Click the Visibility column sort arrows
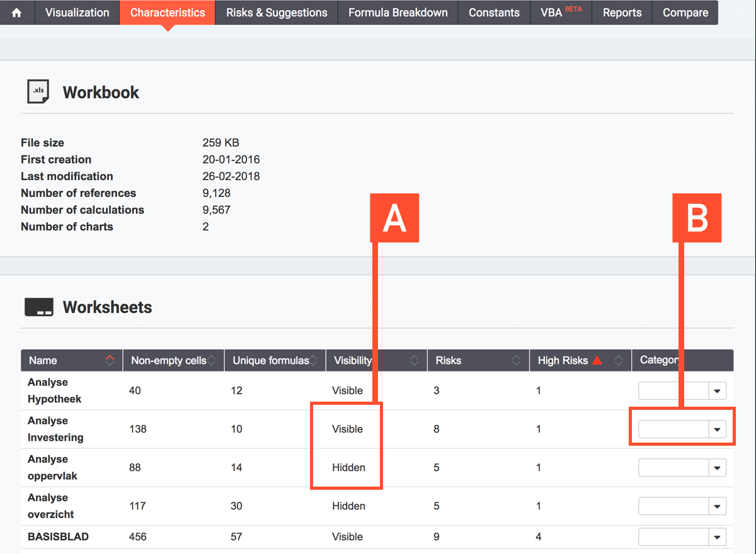756x554 pixels. (414, 361)
